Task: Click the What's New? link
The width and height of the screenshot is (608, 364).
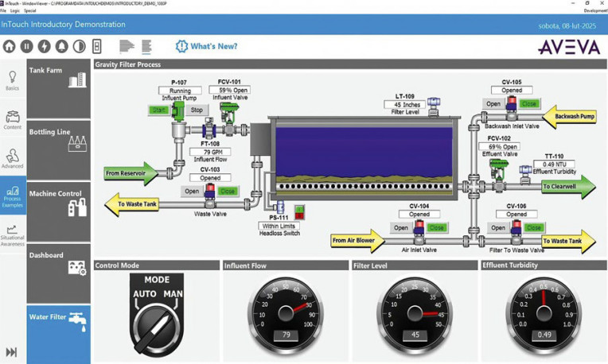Action: pyautogui.click(x=212, y=46)
